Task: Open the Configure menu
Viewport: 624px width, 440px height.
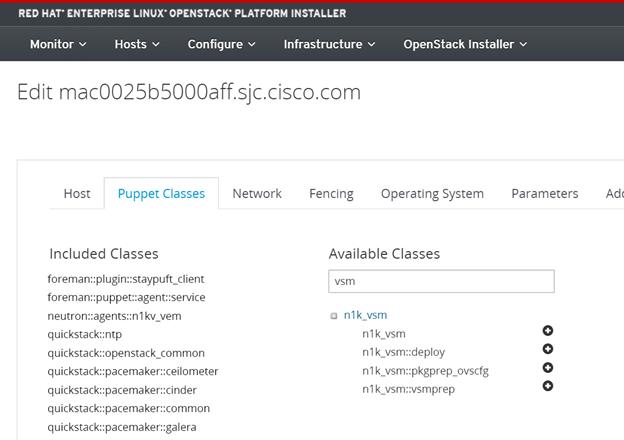Action: [221, 44]
